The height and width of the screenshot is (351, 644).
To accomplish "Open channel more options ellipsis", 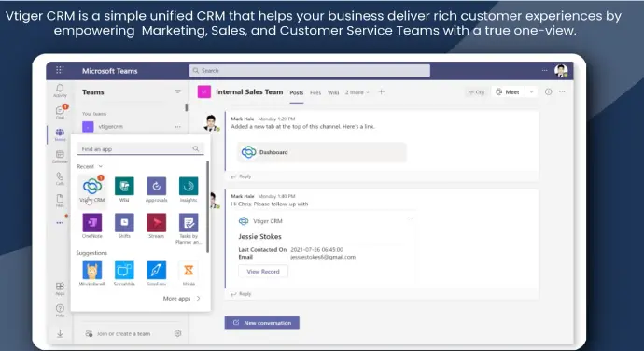I will (562, 91).
